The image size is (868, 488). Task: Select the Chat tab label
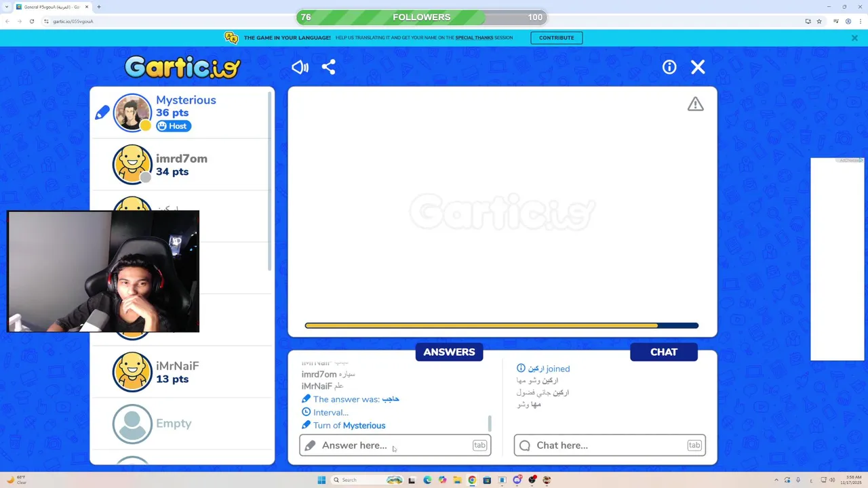664,352
